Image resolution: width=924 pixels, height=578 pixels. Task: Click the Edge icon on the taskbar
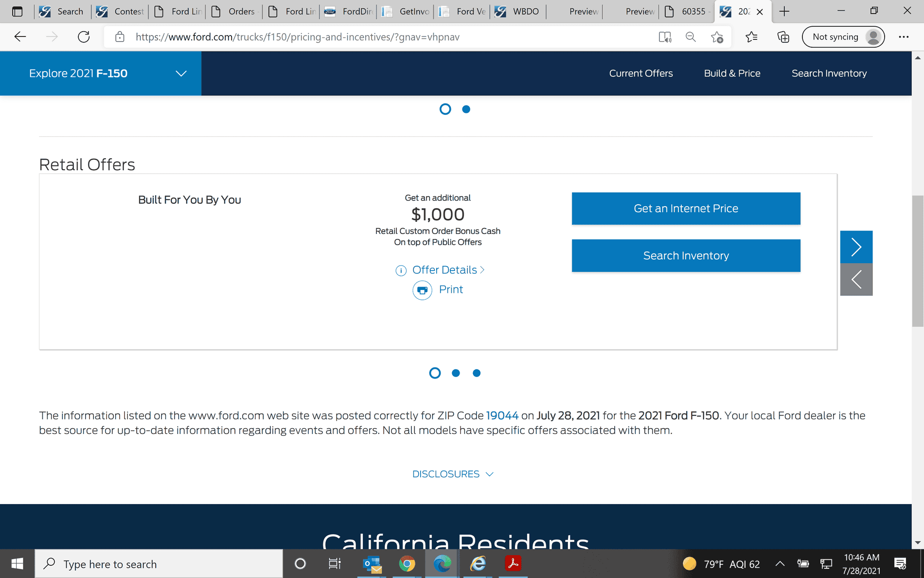[442, 564]
